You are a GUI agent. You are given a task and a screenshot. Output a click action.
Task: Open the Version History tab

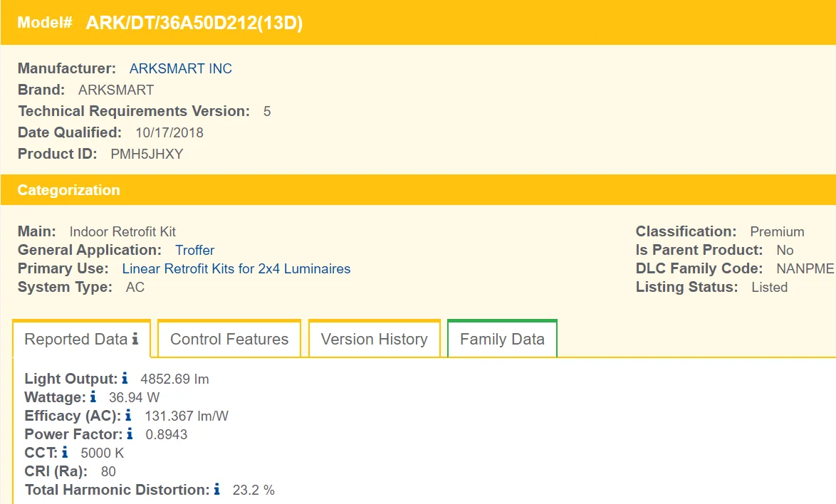(x=374, y=340)
